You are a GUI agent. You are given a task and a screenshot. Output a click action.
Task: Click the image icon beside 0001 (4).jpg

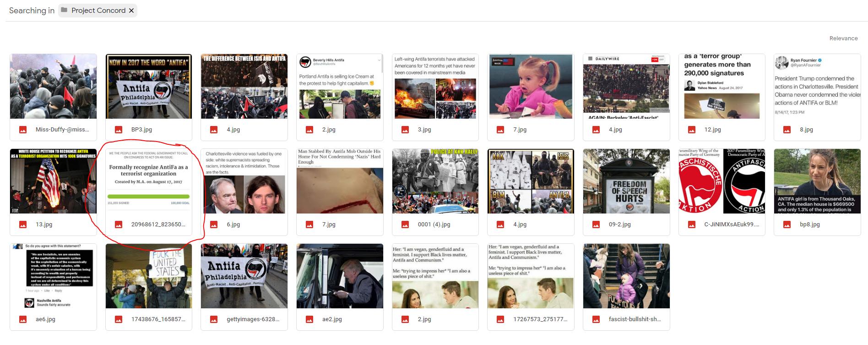(x=405, y=225)
